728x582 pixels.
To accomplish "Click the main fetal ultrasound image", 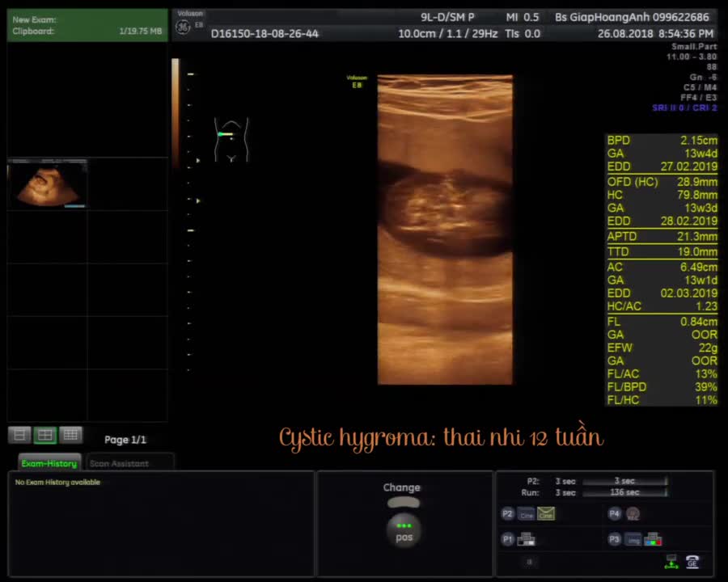I will tap(445, 230).
